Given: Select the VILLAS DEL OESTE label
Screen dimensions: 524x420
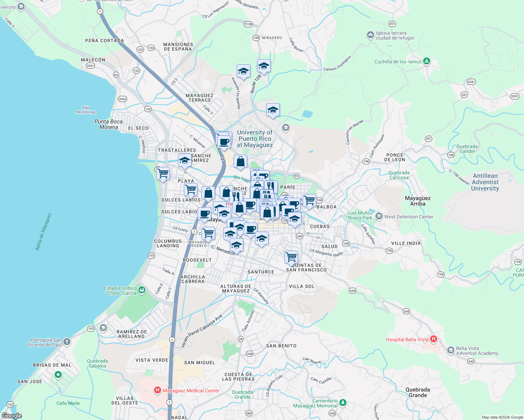Looking at the screenshot, I should (x=125, y=400).
